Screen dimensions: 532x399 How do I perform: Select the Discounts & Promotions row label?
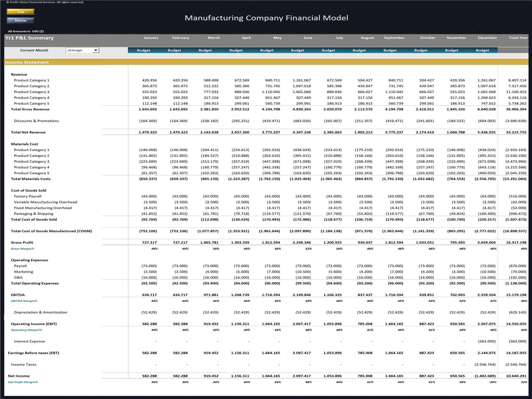pyautogui.click(x=36, y=121)
